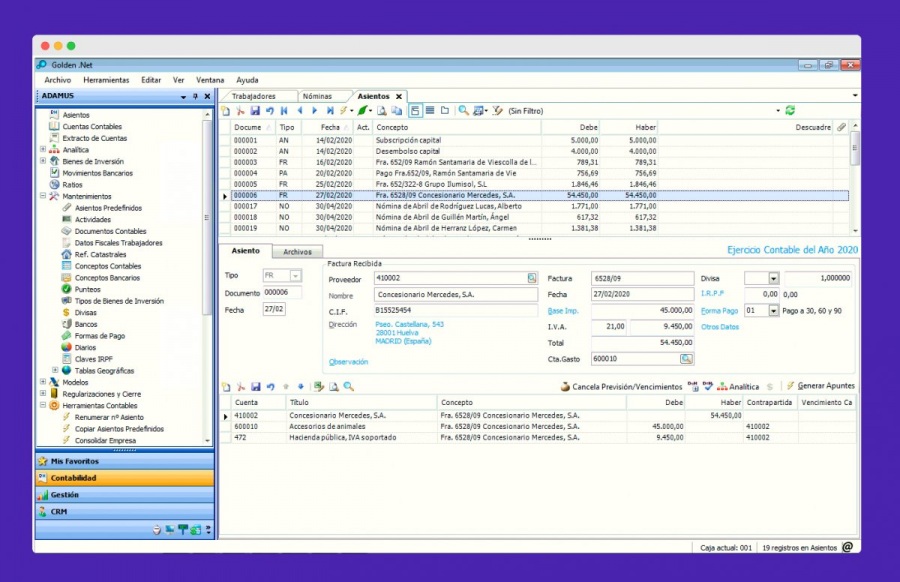Click into the Factura field 6528/09
Screen dimensions: 900x582
642,278
